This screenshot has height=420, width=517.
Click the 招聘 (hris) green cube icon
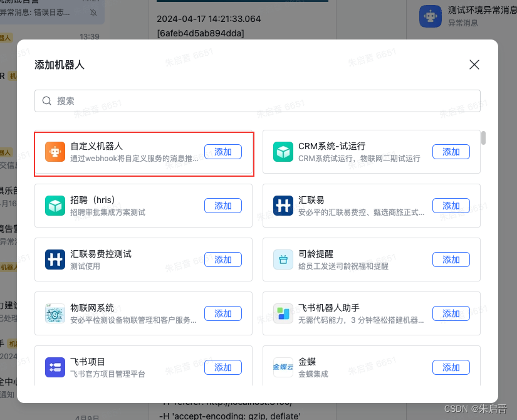[55, 206]
